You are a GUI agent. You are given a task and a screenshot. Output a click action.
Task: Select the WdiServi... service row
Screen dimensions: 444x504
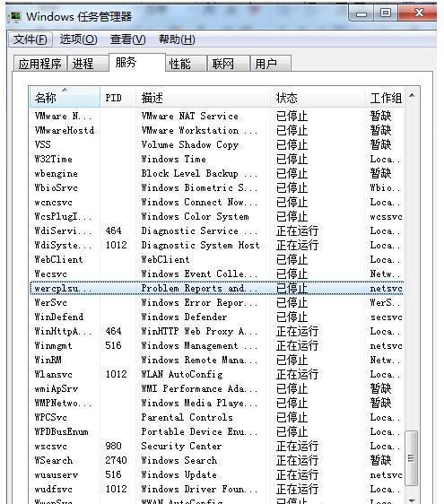(x=217, y=230)
